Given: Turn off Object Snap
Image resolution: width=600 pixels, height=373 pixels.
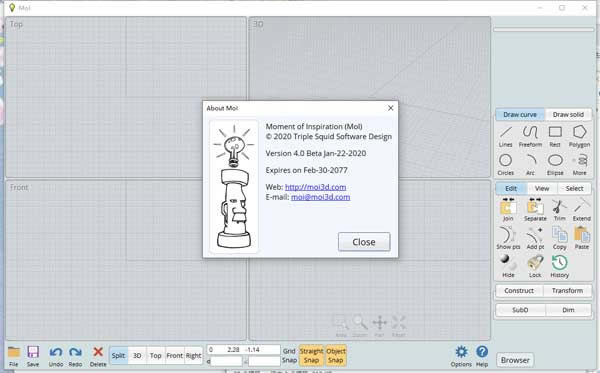Looking at the screenshot, I should (336, 356).
